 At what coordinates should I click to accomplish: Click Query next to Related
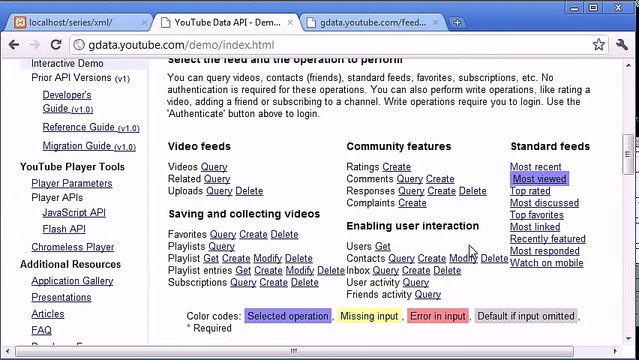[217, 179]
